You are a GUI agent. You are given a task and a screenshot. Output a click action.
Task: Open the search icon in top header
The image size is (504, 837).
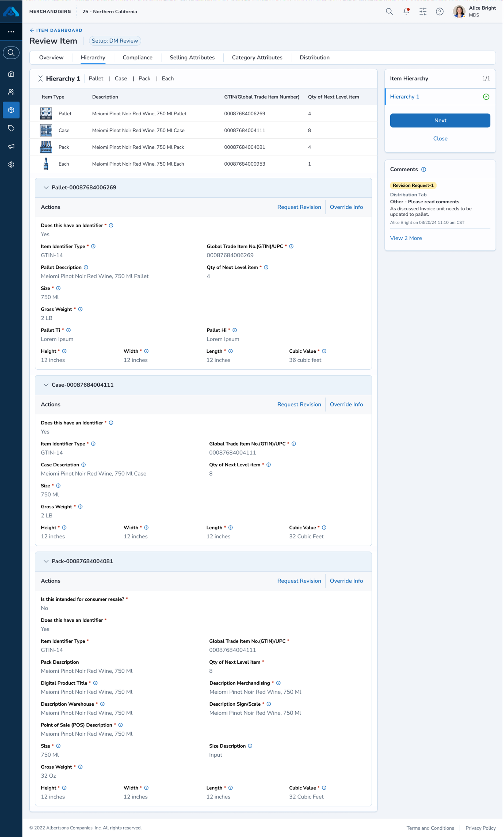[x=389, y=12]
